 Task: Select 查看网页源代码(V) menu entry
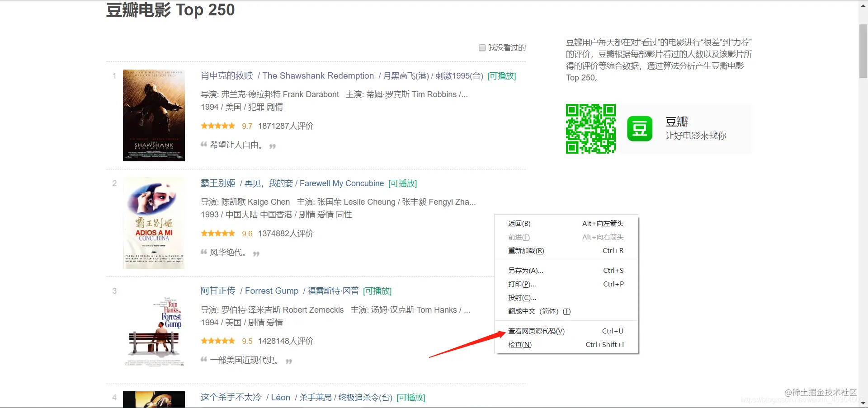[566, 331]
